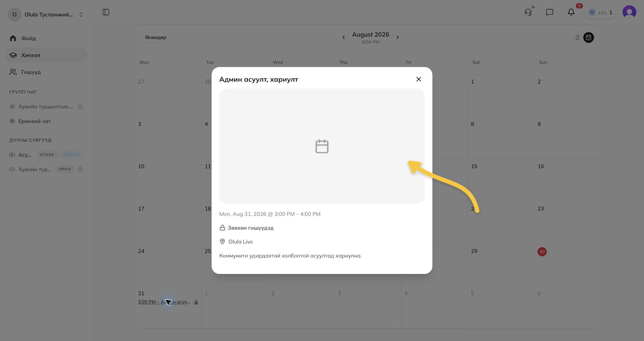This screenshot has width=644, height=341.
Task: Join the Хувийн тур... OPEN voice channel
Action: click(46, 169)
